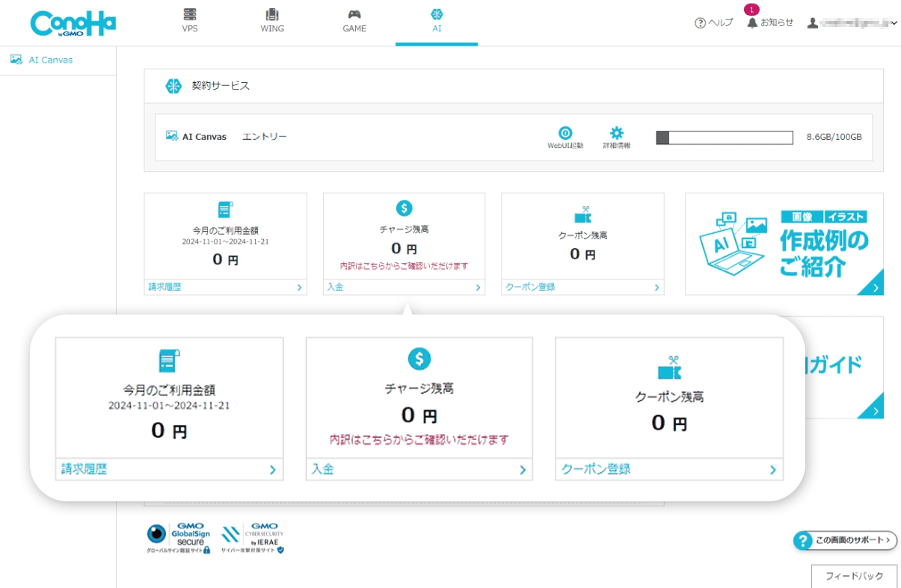901x588 pixels.
Task: Switch to the WING tab
Action: tap(272, 22)
